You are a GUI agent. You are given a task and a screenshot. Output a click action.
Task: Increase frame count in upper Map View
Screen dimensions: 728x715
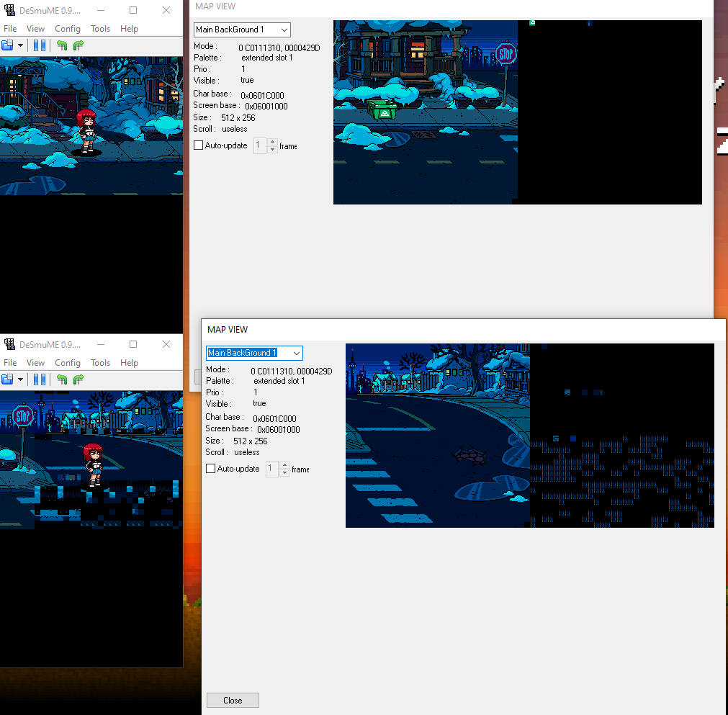pyautogui.click(x=272, y=142)
